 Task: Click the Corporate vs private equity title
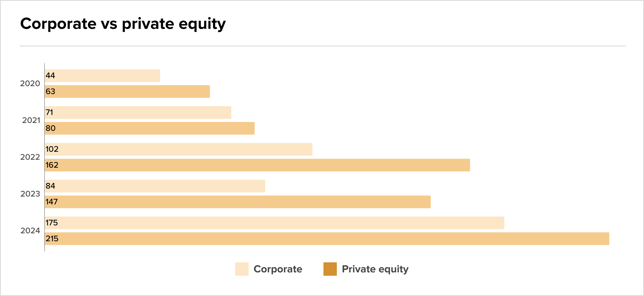(x=123, y=24)
